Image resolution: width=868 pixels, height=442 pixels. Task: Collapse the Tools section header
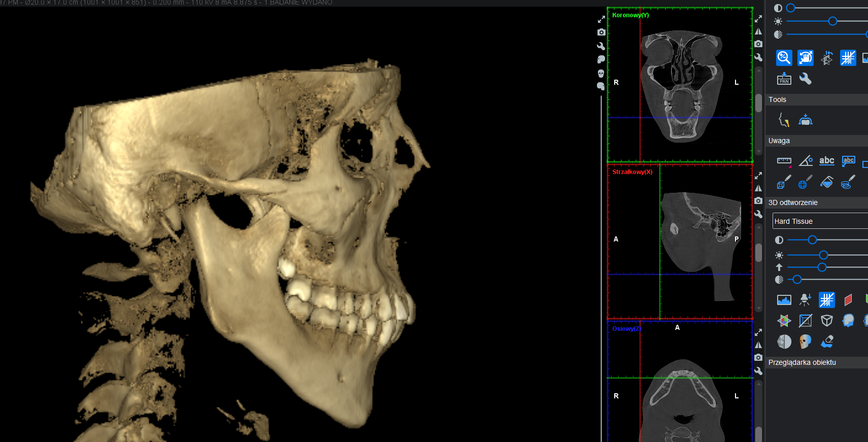tap(777, 99)
